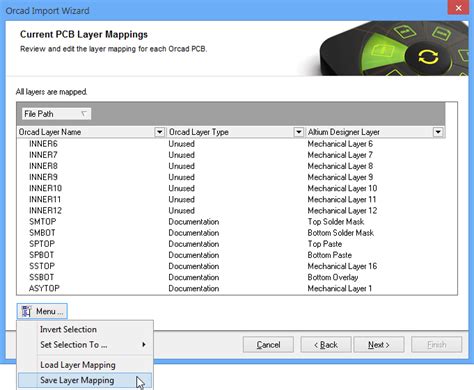Proceed with the Next button

click(x=379, y=345)
